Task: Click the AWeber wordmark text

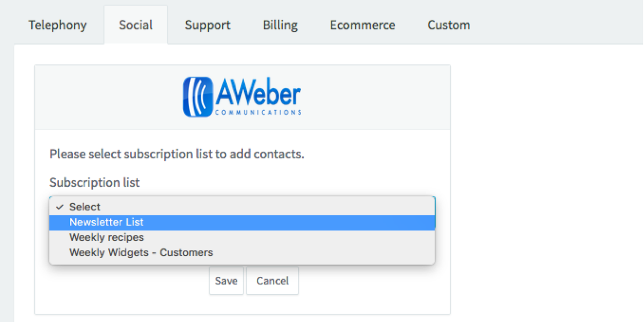Action: 259,93
